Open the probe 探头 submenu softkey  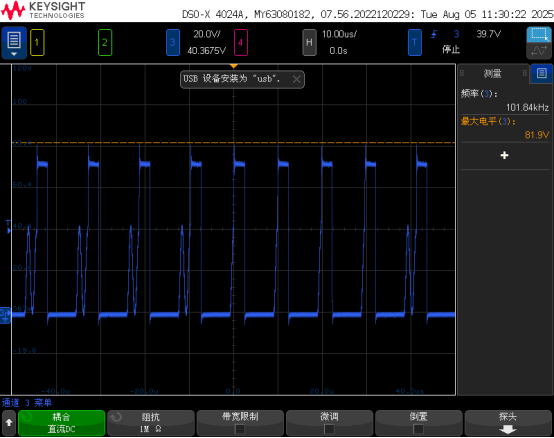[x=508, y=423]
